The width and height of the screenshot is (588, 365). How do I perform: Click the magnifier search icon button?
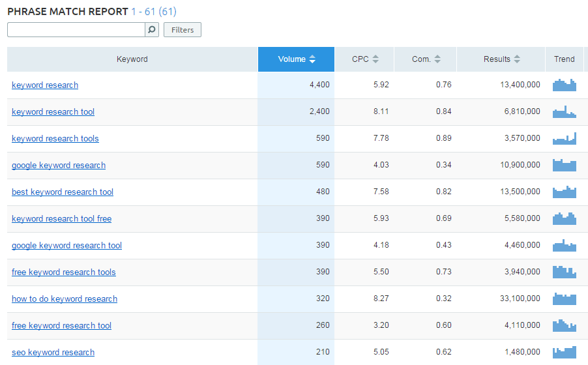point(152,29)
